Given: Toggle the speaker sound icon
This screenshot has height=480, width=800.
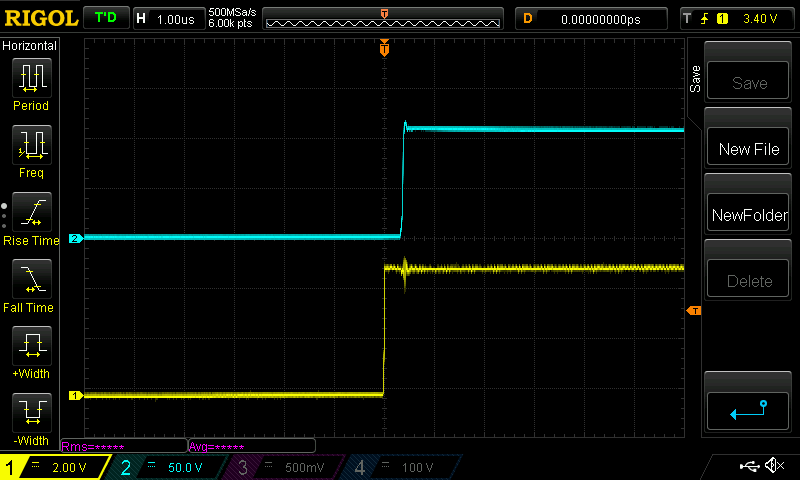Looking at the screenshot, I should point(773,466).
